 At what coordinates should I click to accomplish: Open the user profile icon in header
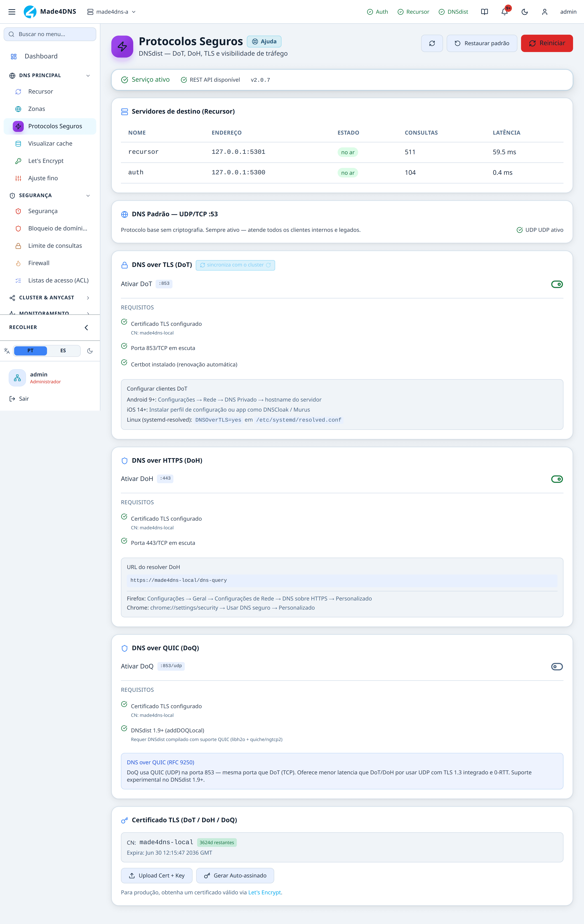[544, 12]
